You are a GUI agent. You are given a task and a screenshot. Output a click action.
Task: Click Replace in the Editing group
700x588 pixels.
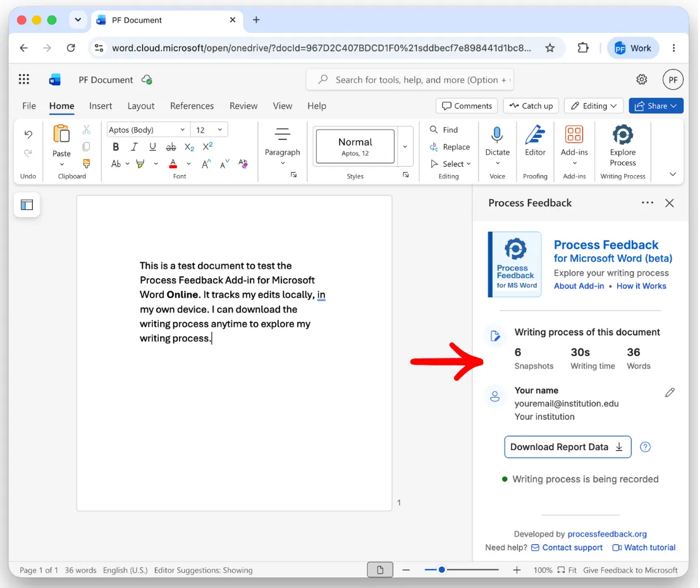pyautogui.click(x=450, y=147)
